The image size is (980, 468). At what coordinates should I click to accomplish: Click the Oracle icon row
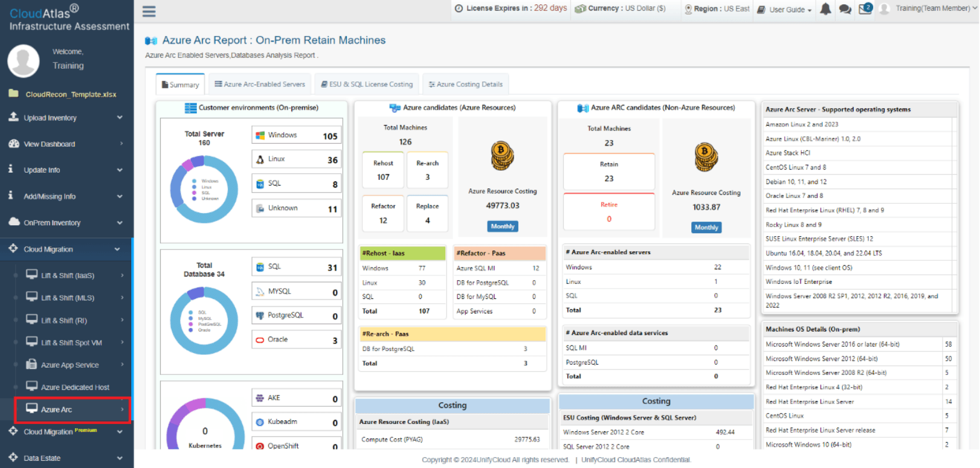pyautogui.click(x=297, y=339)
